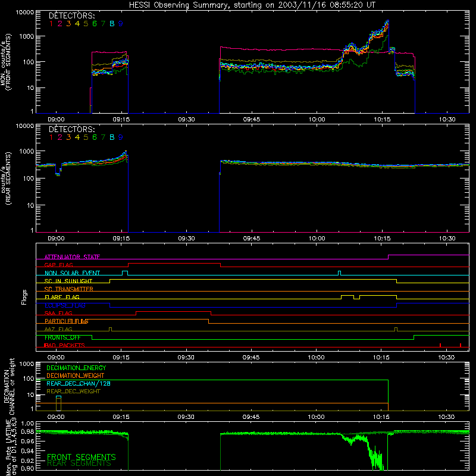The image size is (476, 476).
Task: Click '10000' y-axis label of rear segments plot
Action: click(25, 126)
